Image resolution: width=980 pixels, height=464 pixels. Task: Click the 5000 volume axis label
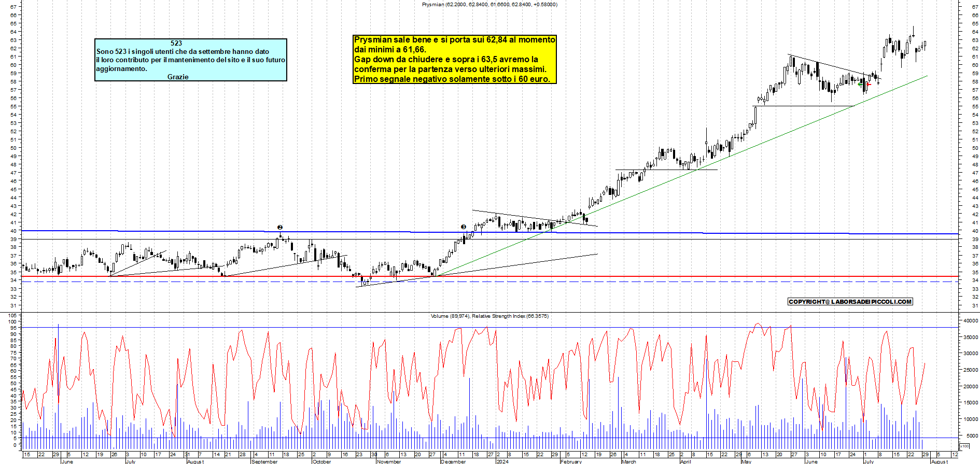click(973, 435)
